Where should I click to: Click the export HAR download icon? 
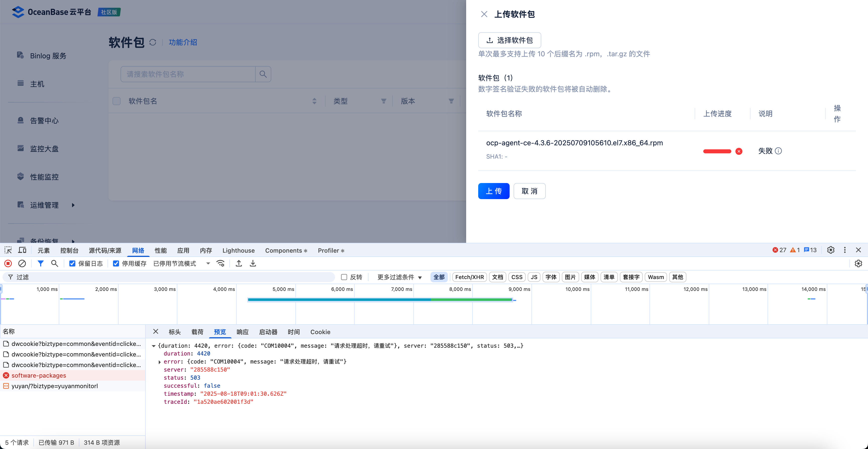point(253,263)
